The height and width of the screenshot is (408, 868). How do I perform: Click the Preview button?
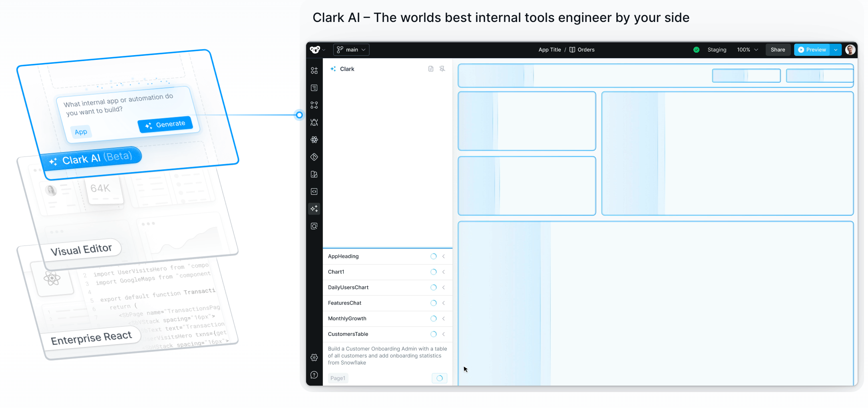coord(812,50)
